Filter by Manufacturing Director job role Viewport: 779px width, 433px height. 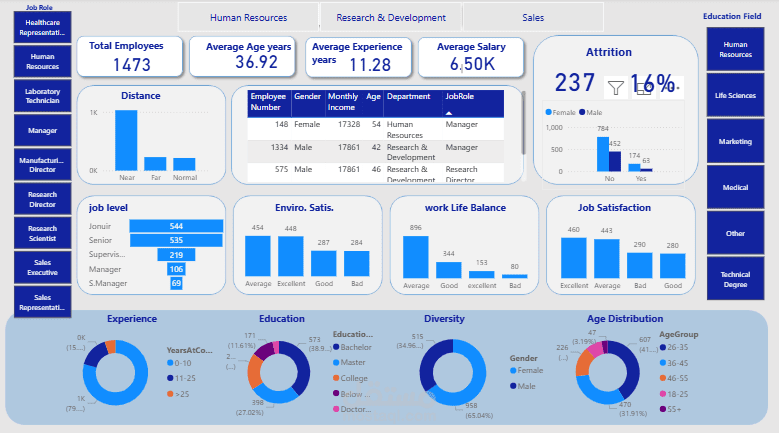pos(43,165)
